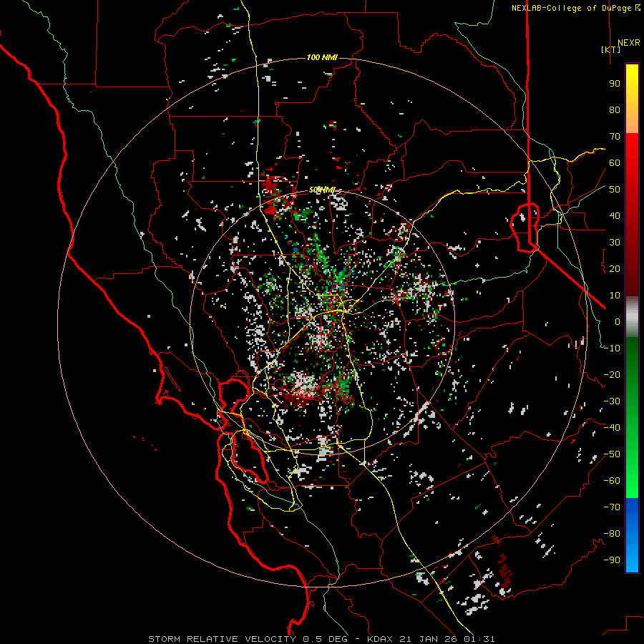Click the 20 value on velocity scale
The width and height of the screenshot is (644, 644).
tap(615, 269)
